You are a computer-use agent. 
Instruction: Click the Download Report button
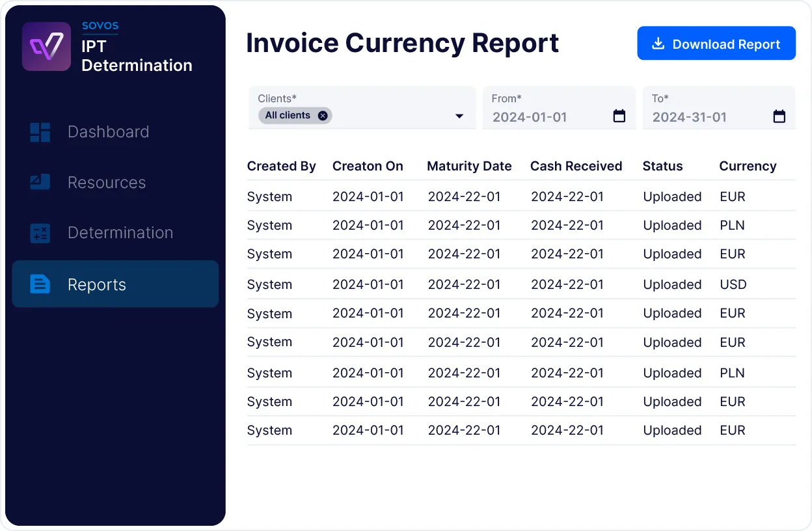716,44
